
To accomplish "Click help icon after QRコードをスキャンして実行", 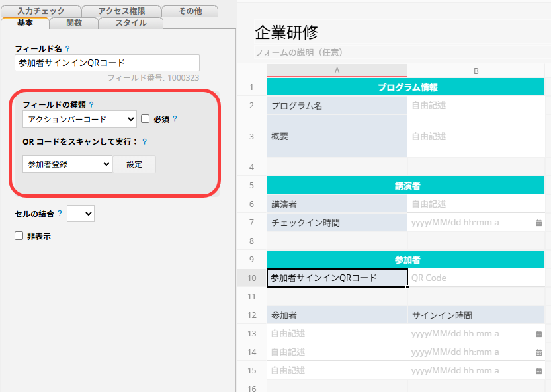I will (x=144, y=141).
